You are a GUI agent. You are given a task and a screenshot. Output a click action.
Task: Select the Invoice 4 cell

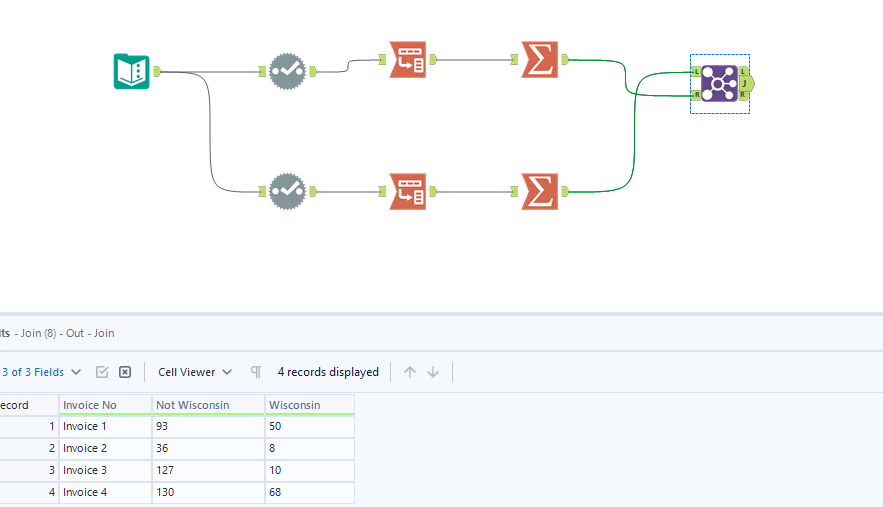[105, 492]
